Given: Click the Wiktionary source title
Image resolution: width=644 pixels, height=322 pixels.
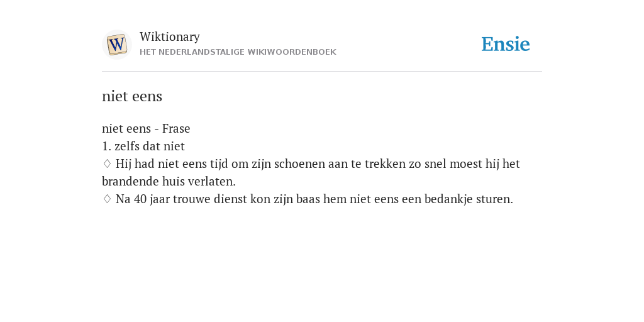Looking at the screenshot, I should pos(170,36).
